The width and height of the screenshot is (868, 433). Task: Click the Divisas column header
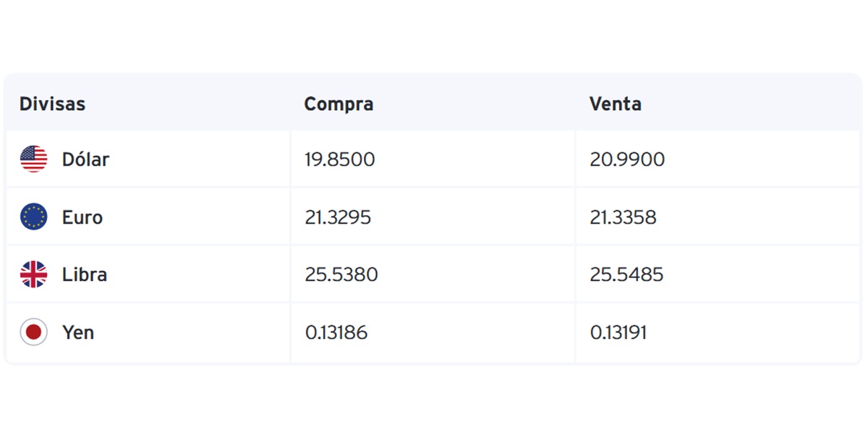[52, 104]
